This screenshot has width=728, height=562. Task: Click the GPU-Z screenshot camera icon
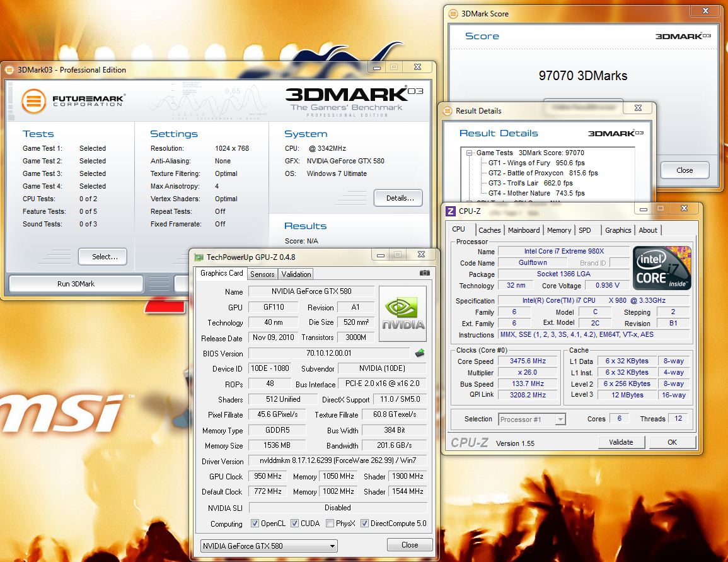425,273
